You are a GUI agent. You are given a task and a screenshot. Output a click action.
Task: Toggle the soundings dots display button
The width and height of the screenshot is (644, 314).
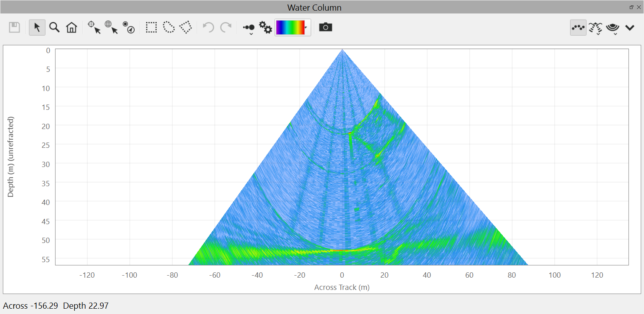coord(578,27)
